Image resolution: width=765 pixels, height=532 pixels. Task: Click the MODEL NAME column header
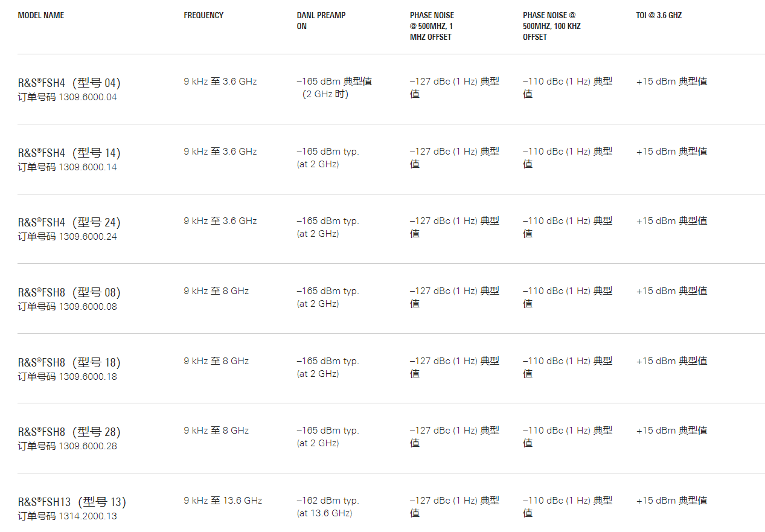pos(41,15)
